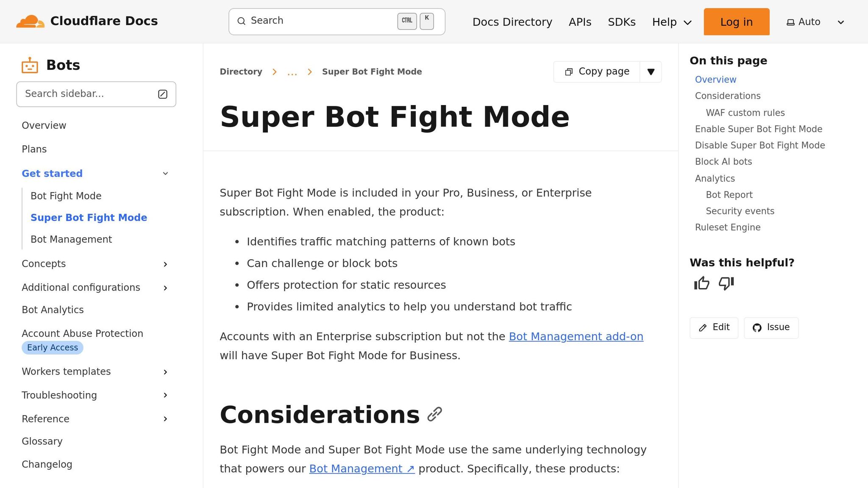Open the Copy page dropdown arrow
Image resolution: width=868 pixels, height=488 pixels.
point(651,72)
